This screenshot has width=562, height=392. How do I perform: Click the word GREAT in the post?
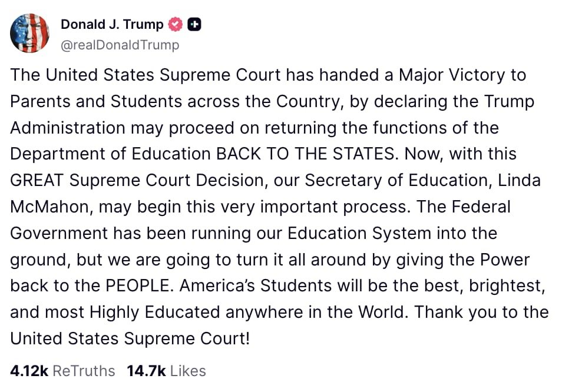(x=37, y=180)
